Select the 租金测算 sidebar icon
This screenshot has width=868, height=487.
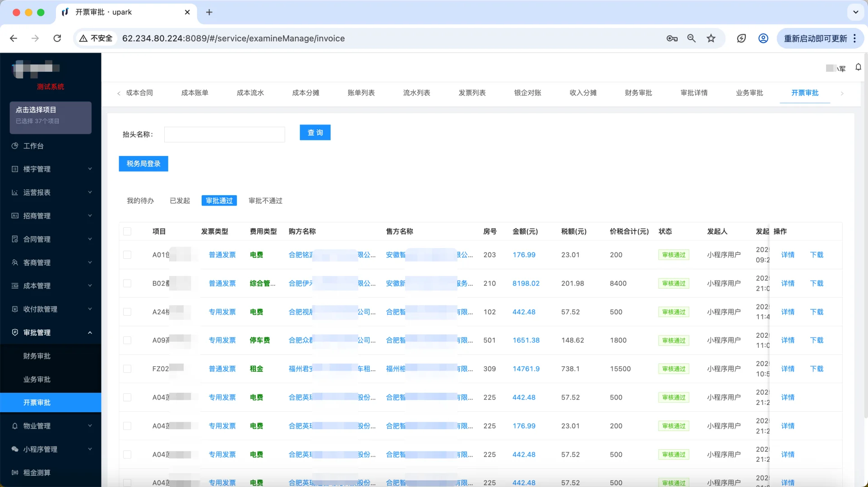(15, 473)
